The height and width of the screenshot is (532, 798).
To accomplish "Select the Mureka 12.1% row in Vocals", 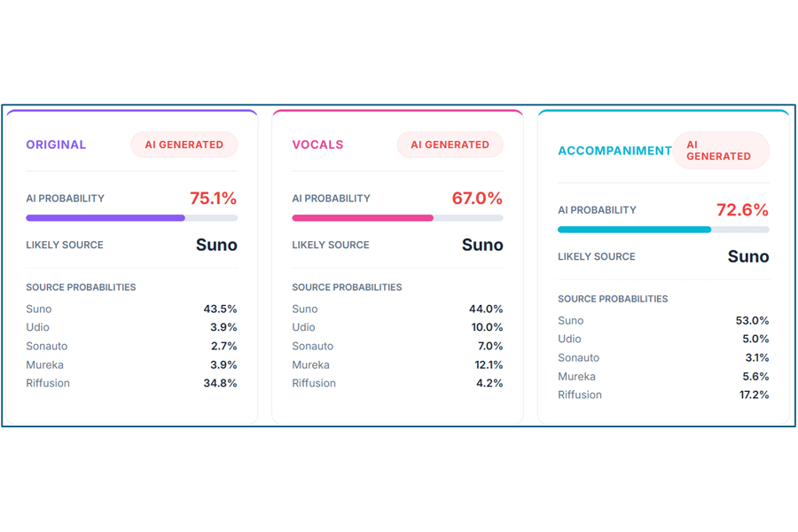I will 397,364.
